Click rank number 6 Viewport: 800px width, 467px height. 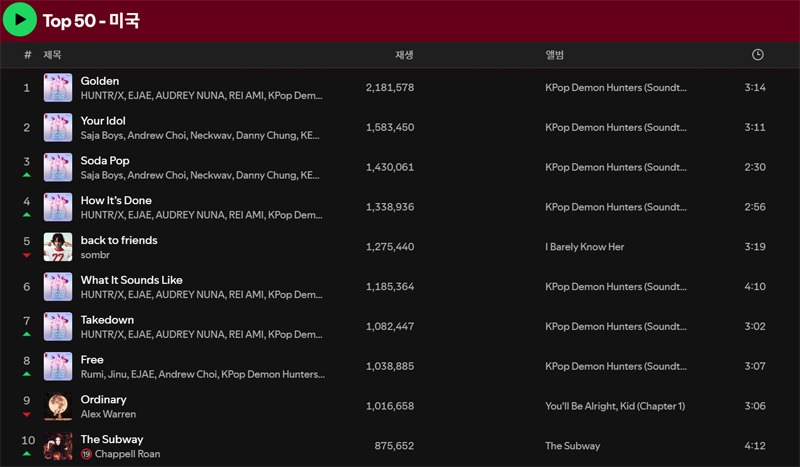27,287
